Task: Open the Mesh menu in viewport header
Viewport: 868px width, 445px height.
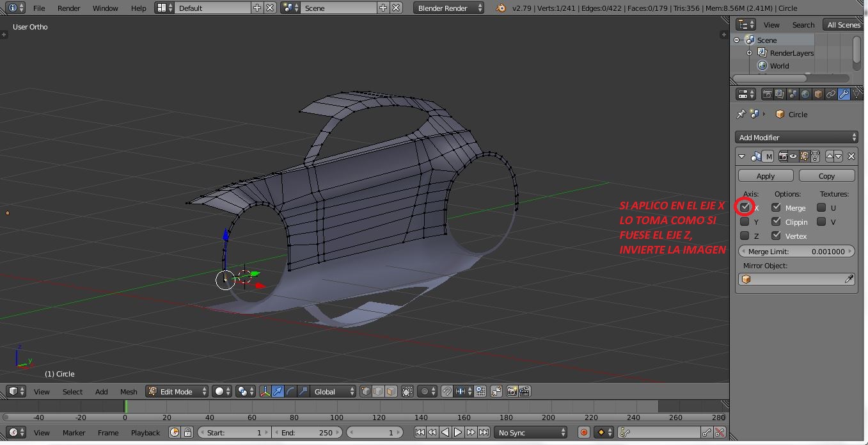Action: [x=129, y=391]
